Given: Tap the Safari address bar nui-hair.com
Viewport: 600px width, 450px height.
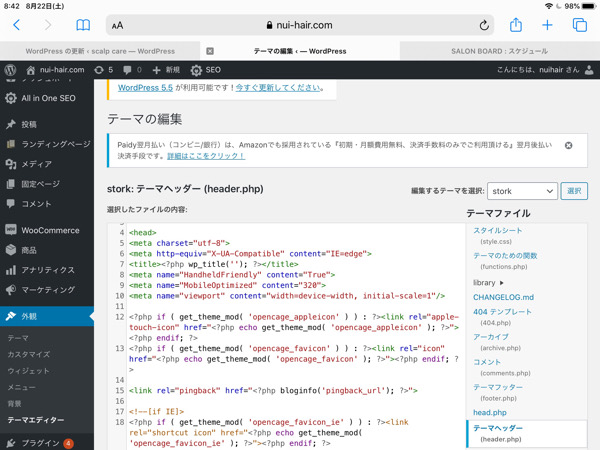Looking at the screenshot, I should (300, 25).
